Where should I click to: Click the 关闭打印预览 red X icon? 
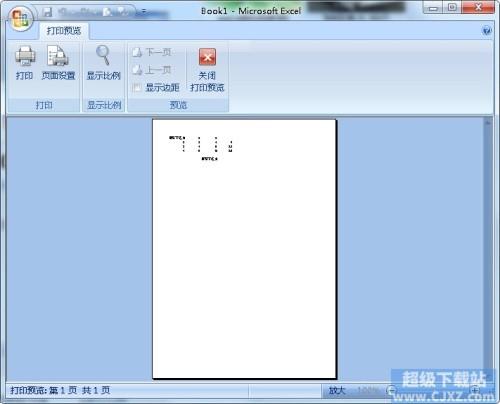click(207, 57)
